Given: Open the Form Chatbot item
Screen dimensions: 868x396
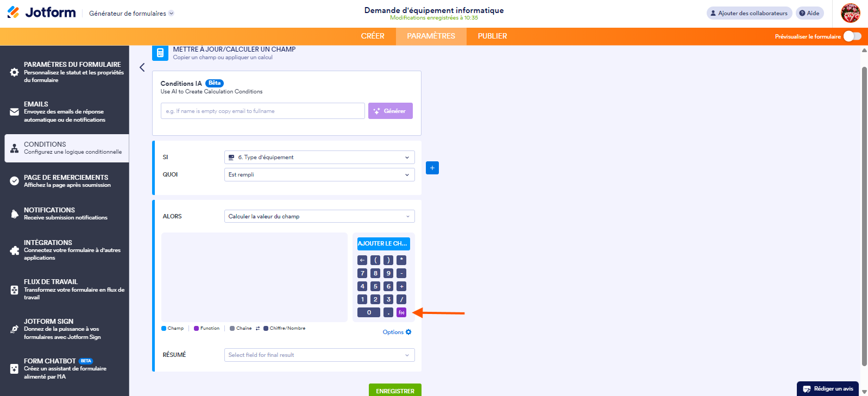Looking at the screenshot, I should pyautogui.click(x=67, y=368).
